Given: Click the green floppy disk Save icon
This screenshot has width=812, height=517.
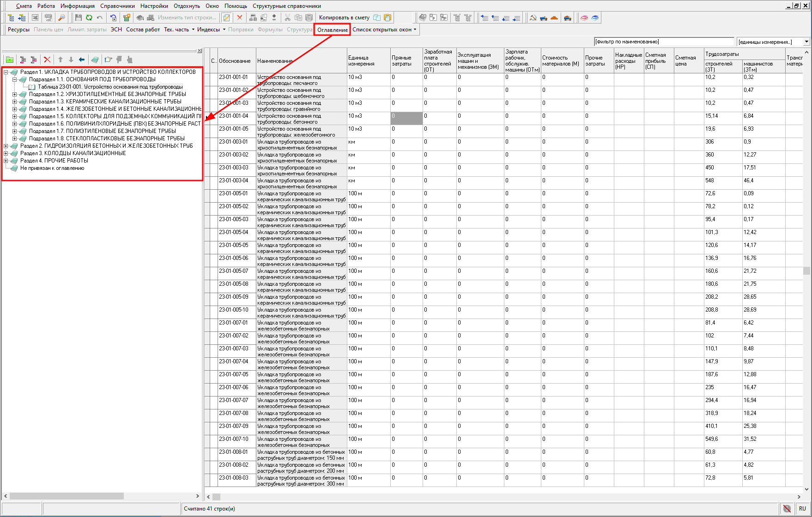Looking at the screenshot, I should point(78,18).
